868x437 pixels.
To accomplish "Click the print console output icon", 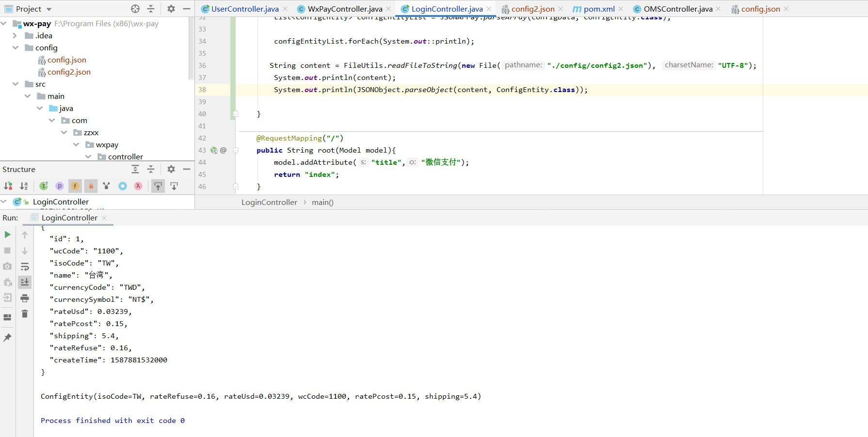I will (x=25, y=298).
